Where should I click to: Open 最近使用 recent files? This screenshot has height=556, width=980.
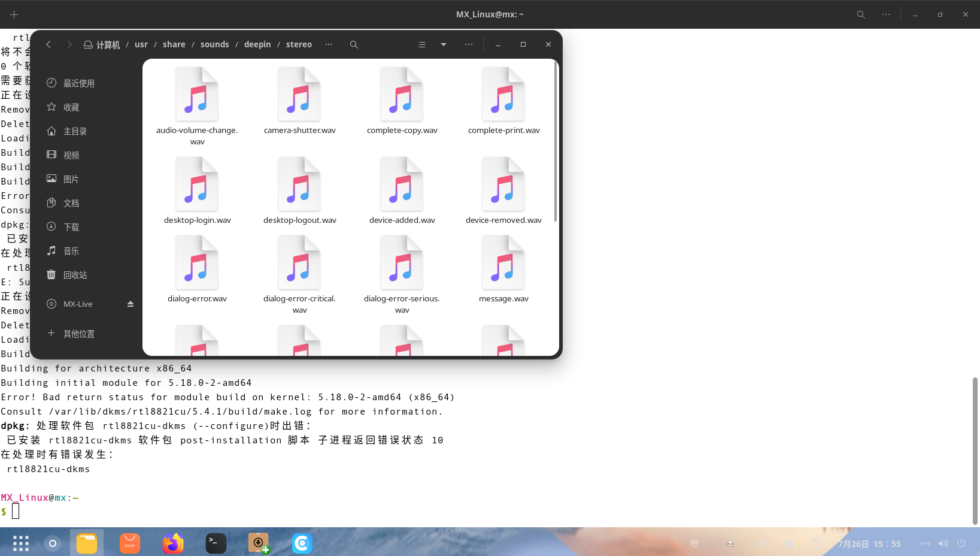pyautogui.click(x=78, y=83)
